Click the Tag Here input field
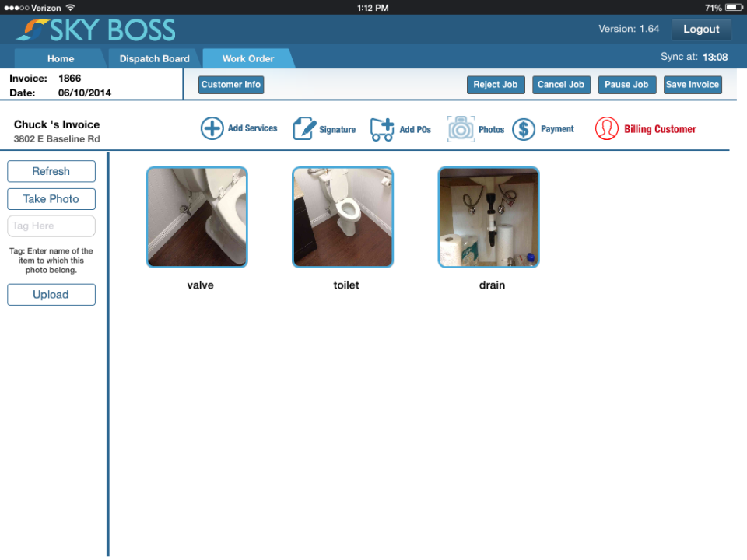Image resolution: width=747 pixels, height=560 pixels. [x=51, y=226]
